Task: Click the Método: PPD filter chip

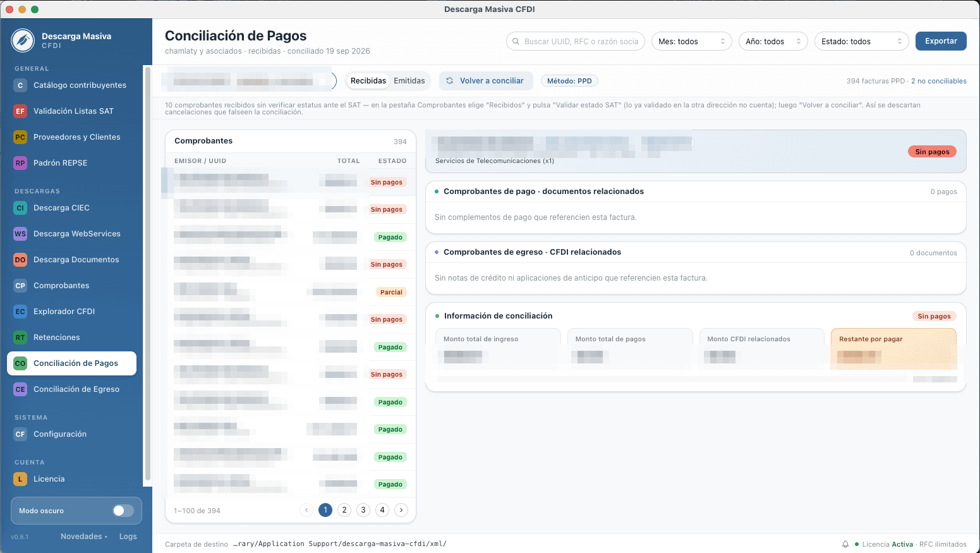Action: point(570,81)
